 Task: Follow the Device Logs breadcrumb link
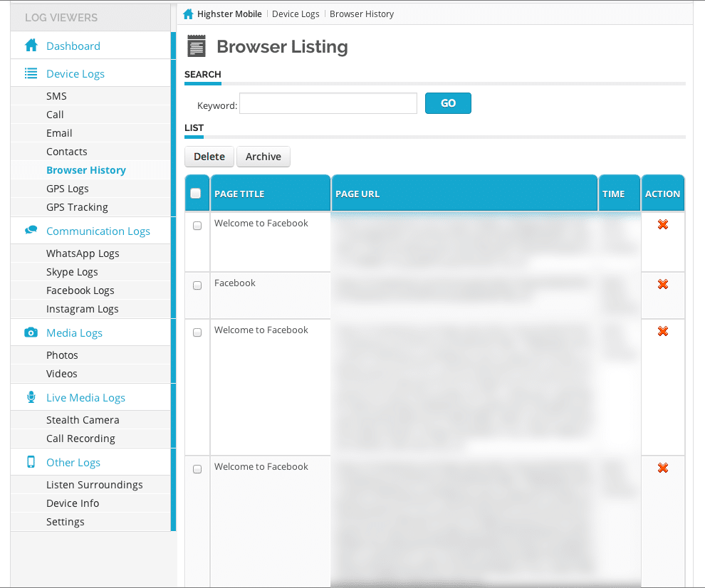[x=296, y=14]
